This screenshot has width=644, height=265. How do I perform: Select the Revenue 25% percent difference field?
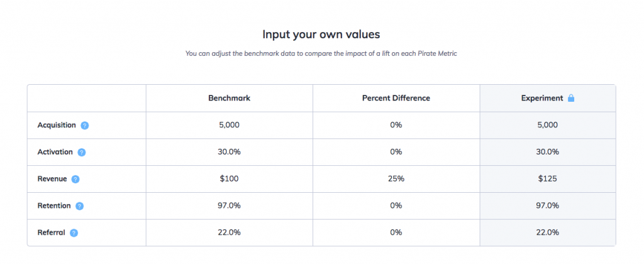396,179
